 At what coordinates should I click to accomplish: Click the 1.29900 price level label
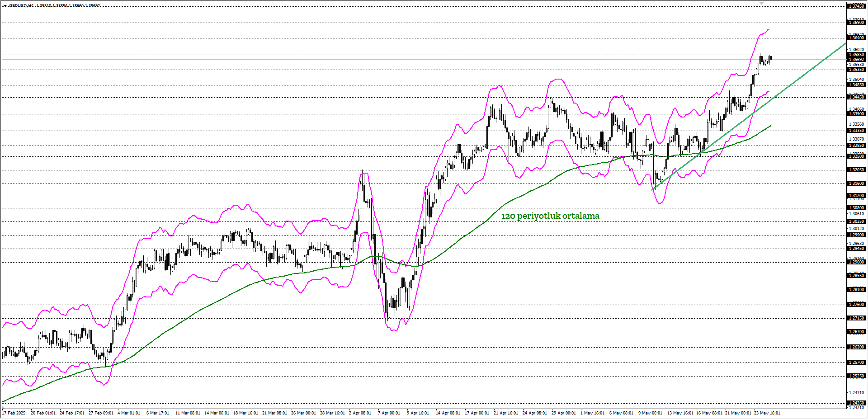(856, 235)
